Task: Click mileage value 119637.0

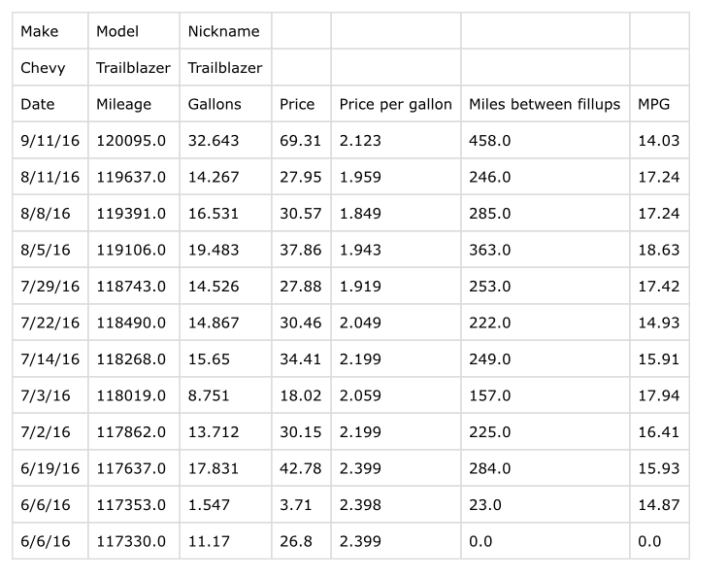Action: tap(134, 177)
